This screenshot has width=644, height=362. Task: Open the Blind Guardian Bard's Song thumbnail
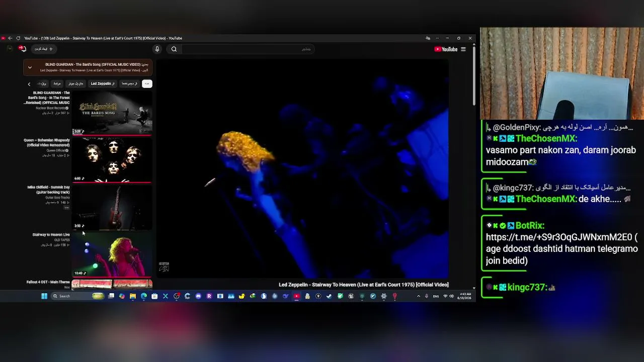pyautogui.click(x=112, y=114)
